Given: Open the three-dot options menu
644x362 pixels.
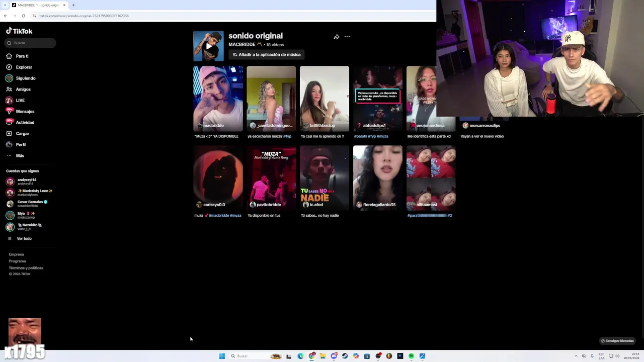Looking at the screenshot, I should [347, 37].
